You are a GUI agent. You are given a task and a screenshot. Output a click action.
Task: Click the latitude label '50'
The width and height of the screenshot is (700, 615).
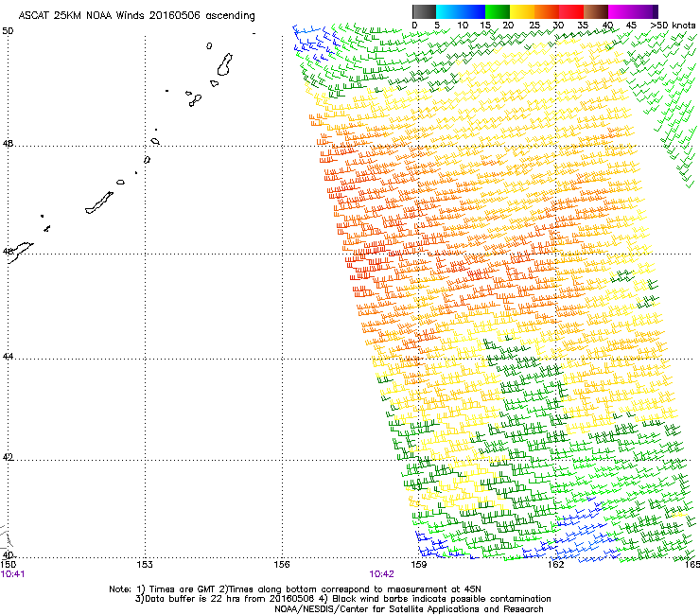8,31
